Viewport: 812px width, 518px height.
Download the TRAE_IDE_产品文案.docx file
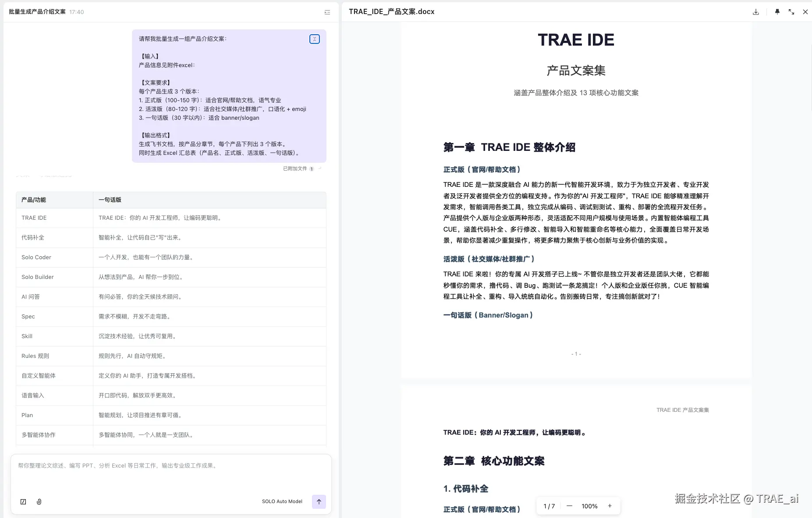coord(756,12)
